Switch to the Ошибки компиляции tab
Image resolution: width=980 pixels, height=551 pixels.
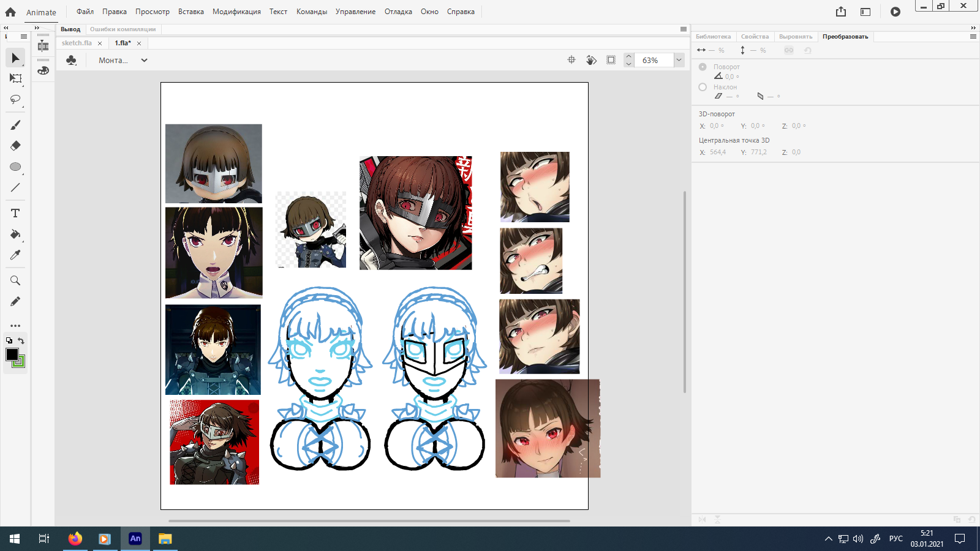(123, 29)
